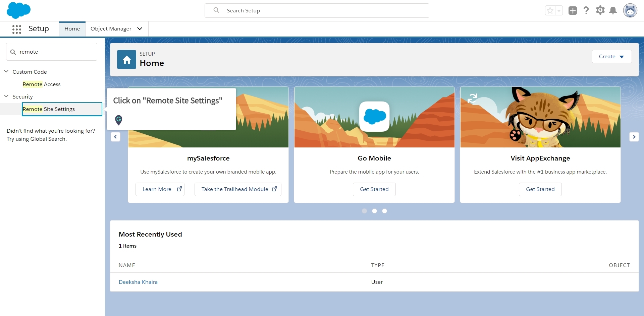The height and width of the screenshot is (316, 644).
Task: Open the Setup gear menu
Action: tap(600, 10)
